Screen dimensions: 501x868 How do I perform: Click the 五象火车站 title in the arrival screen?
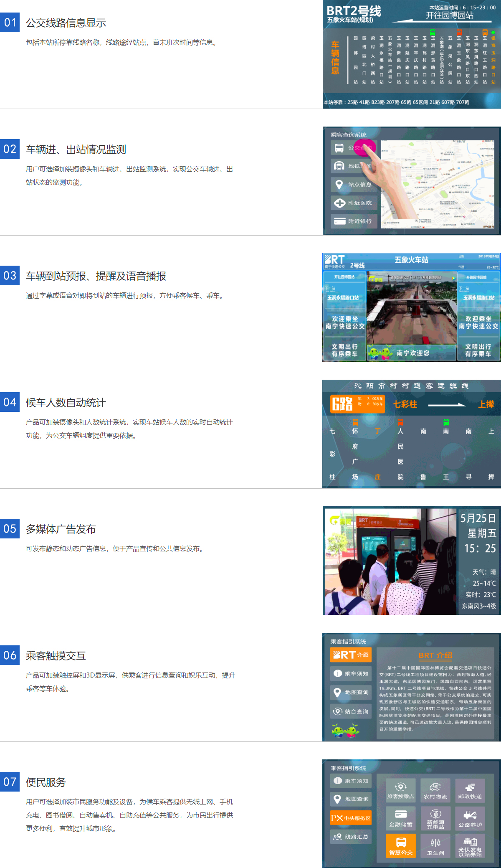tap(412, 260)
